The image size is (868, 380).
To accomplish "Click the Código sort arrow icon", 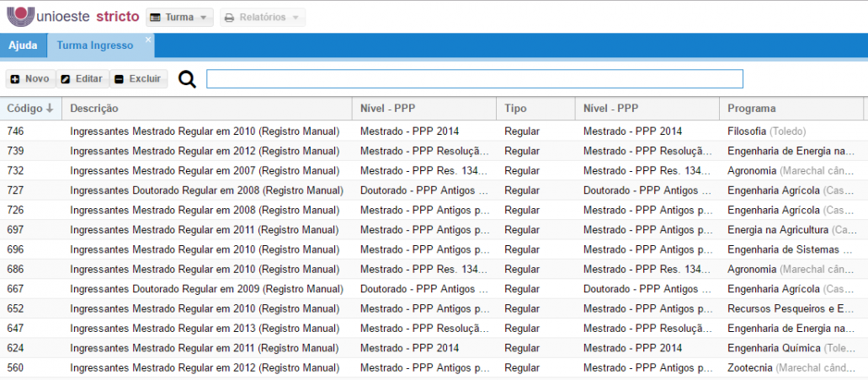I will click(50, 109).
